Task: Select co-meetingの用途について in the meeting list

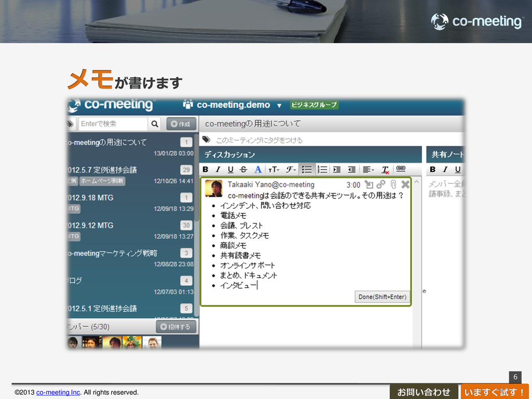Action: (x=130, y=148)
